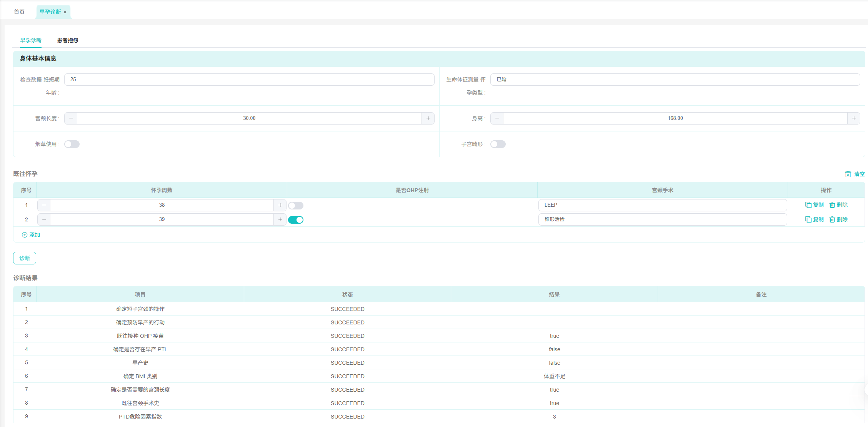Click the delete trash icon in row 1
868x427 pixels.
pyautogui.click(x=832, y=205)
